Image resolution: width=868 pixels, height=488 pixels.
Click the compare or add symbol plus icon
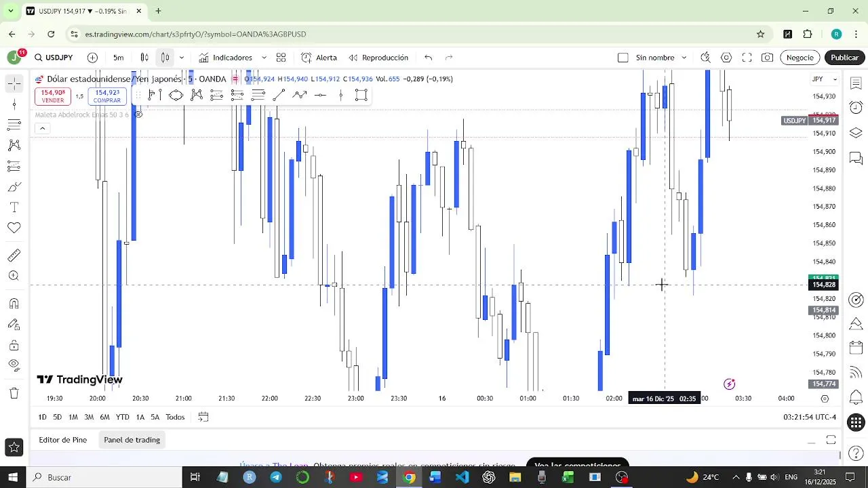click(92, 58)
